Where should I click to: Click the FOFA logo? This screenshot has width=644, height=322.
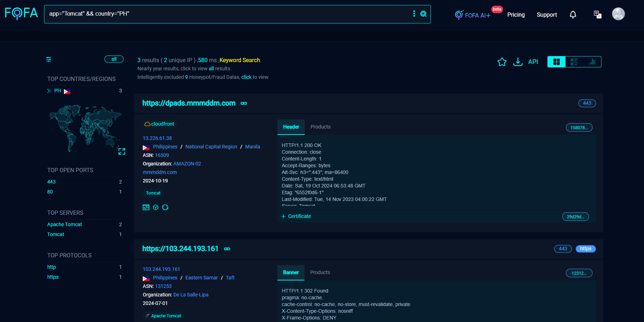pos(21,13)
